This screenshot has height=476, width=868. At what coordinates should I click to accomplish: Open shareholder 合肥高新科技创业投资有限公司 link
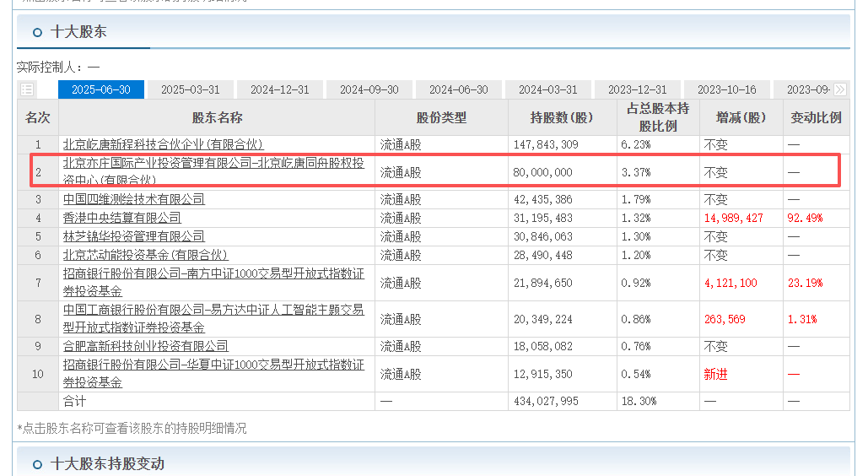pyautogui.click(x=145, y=346)
